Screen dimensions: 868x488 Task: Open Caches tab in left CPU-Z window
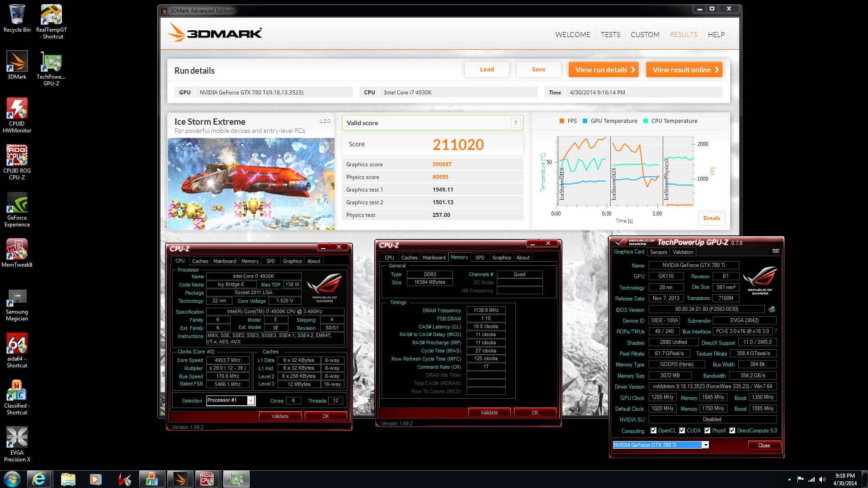pos(200,261)
